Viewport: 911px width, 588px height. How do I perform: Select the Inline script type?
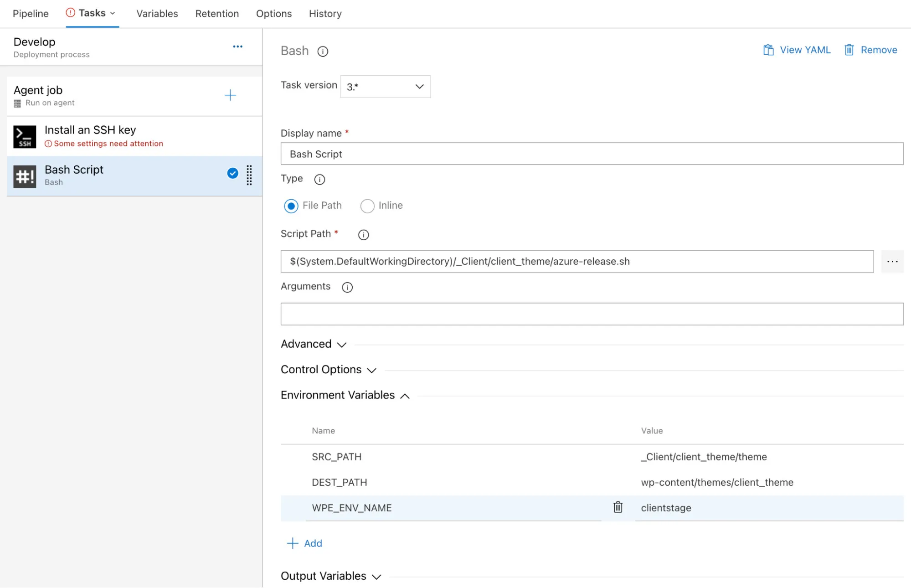tap(367, 206)
